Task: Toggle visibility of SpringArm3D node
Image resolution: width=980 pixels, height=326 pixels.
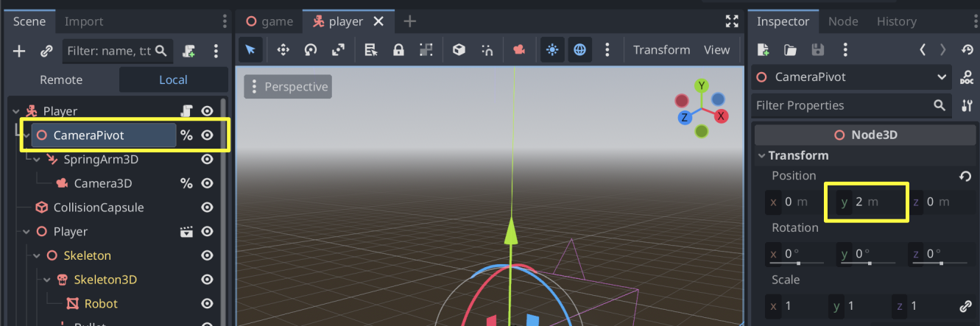Action: click(x=208, y=159)
